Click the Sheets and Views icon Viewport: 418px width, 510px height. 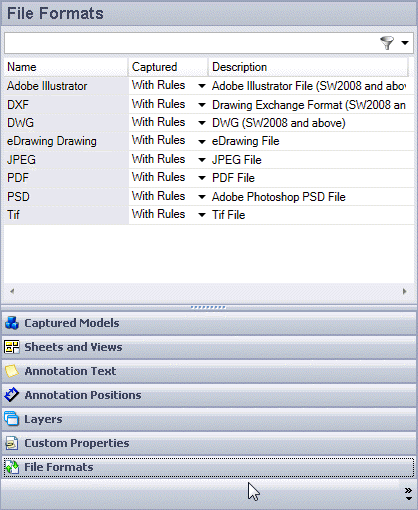click(12, 347)
